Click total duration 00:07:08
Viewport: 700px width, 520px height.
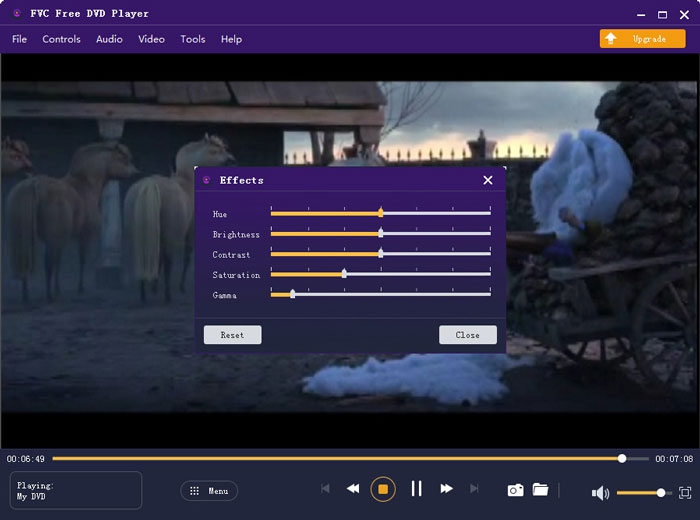[674, 459]
